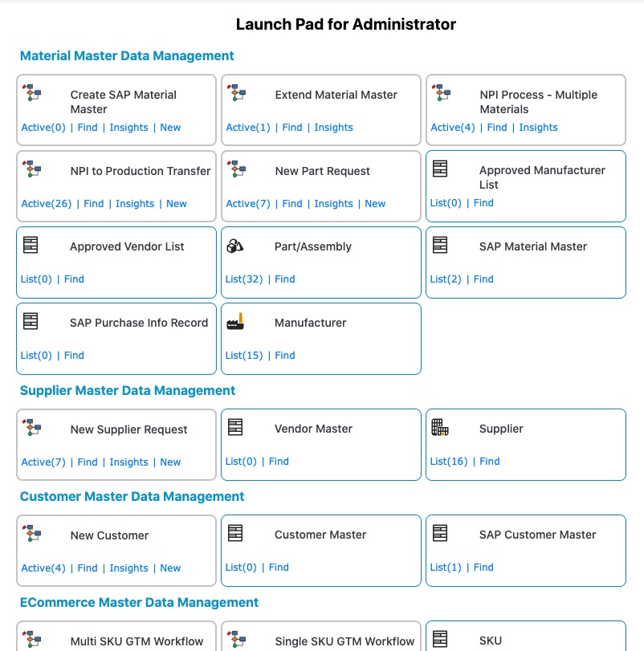Click the Supplier grid icon
The image size is (644, 651).
coord(441,428)
